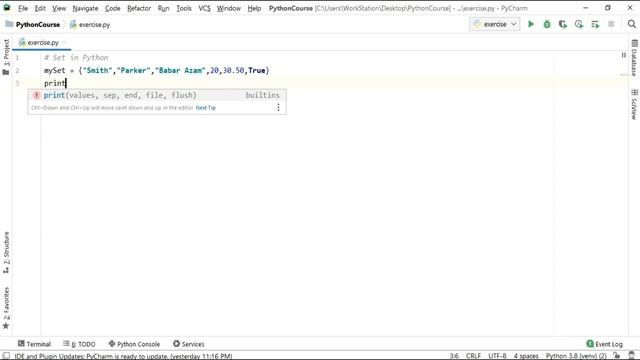This screenshot has width=640, height=360.
Task: Open the Refactor menu
Action: click(x=139, y=8)
